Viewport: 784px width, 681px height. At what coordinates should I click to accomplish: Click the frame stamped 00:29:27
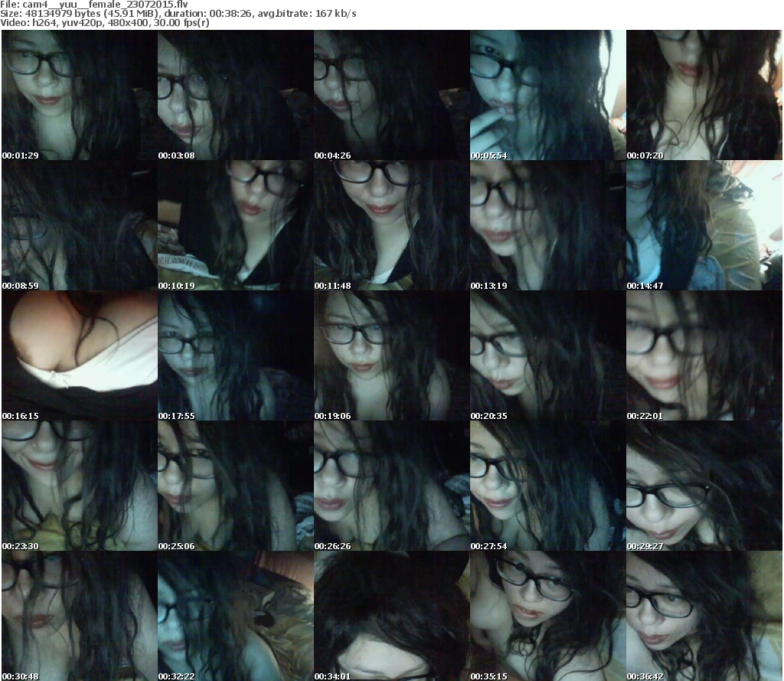tap(704, 486)
